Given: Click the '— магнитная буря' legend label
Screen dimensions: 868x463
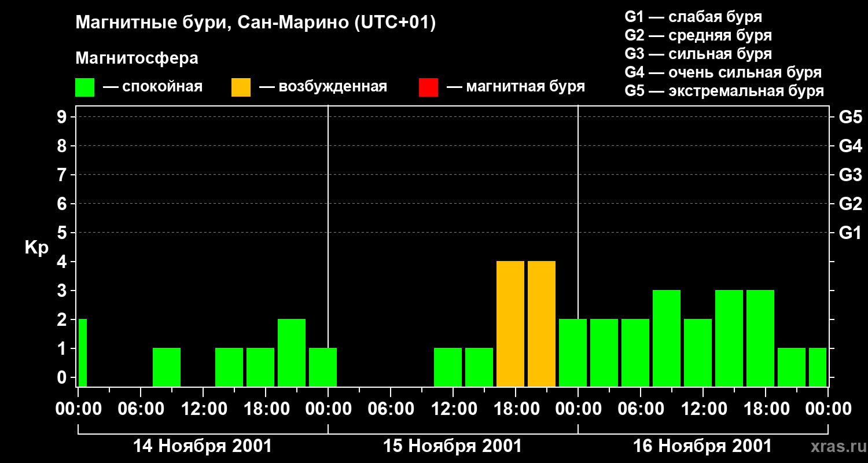Looking at the screenshot, I should tap(516, 87).
